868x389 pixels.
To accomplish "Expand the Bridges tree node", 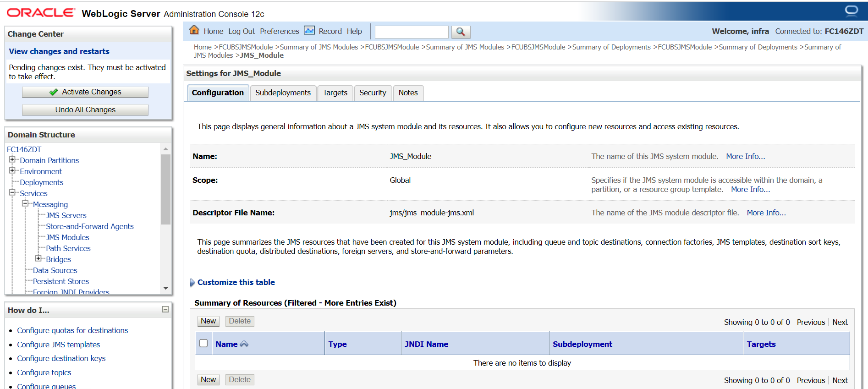I will click(38, 258).
